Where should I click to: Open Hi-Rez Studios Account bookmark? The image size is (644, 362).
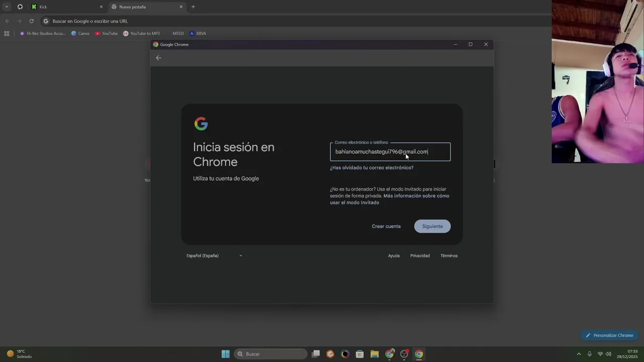43,33
